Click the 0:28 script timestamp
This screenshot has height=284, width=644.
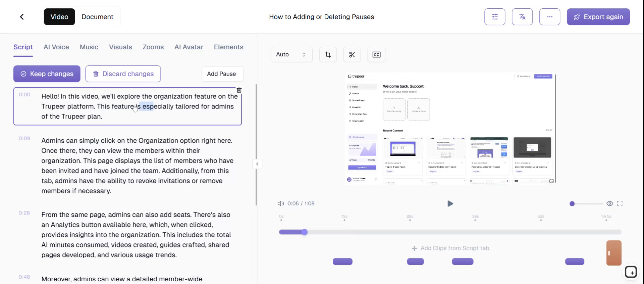tap(24, 213)
